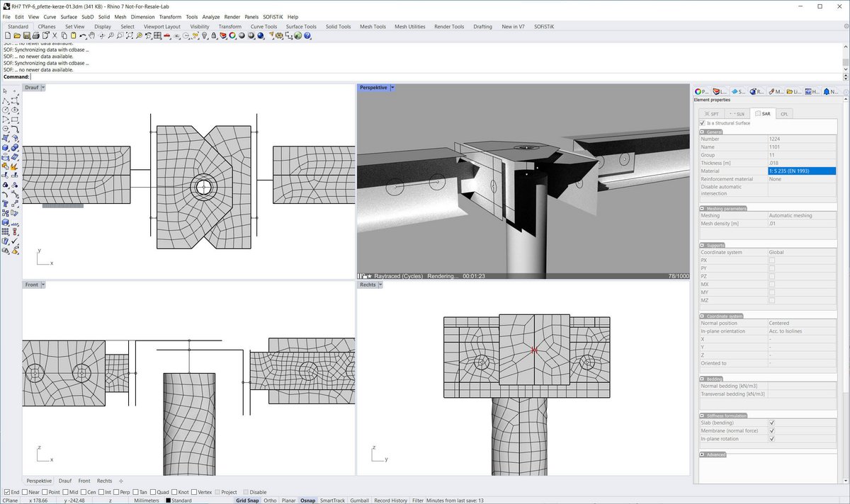Save the model with the Save icon

click(28, 34)
